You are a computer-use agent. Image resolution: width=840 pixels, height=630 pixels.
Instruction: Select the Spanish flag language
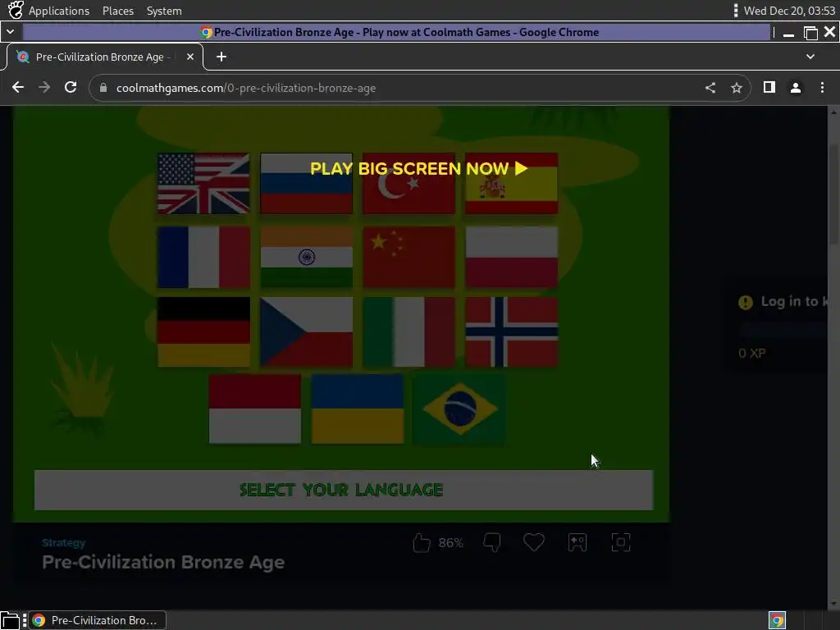click(x=512, y=183)
